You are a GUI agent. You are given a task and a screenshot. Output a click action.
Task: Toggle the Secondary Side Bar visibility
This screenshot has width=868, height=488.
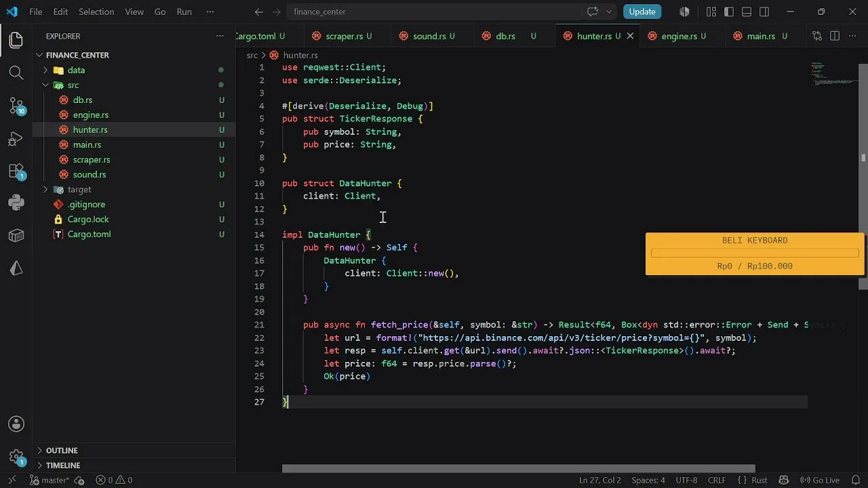pos(764,12)
